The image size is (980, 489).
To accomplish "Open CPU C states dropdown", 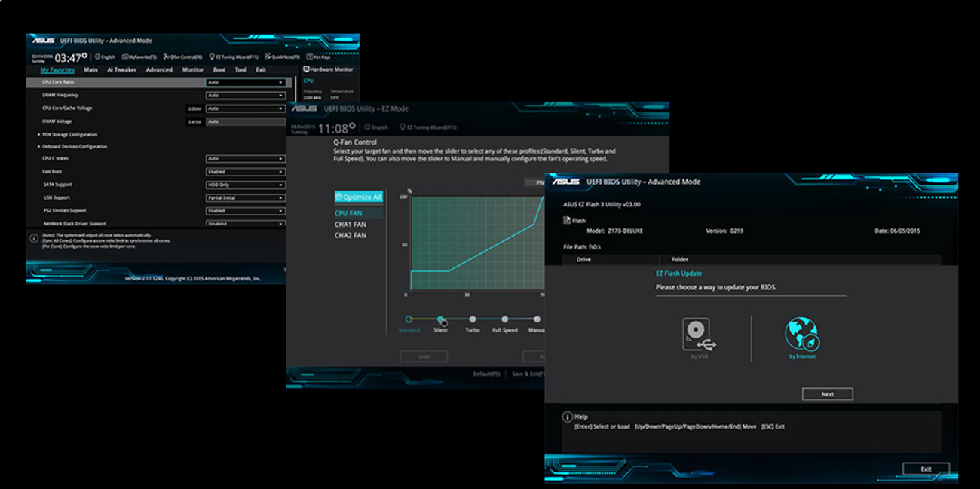I will point(246,159).
